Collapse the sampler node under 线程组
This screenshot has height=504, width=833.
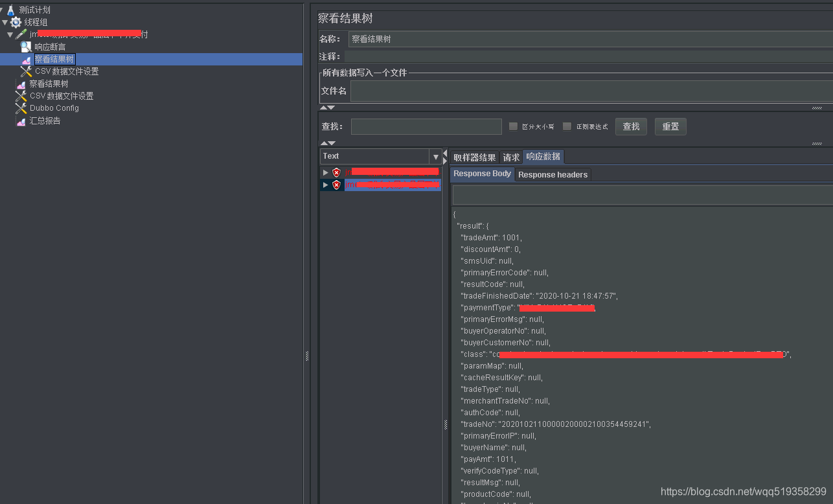(x=10, y=34)
